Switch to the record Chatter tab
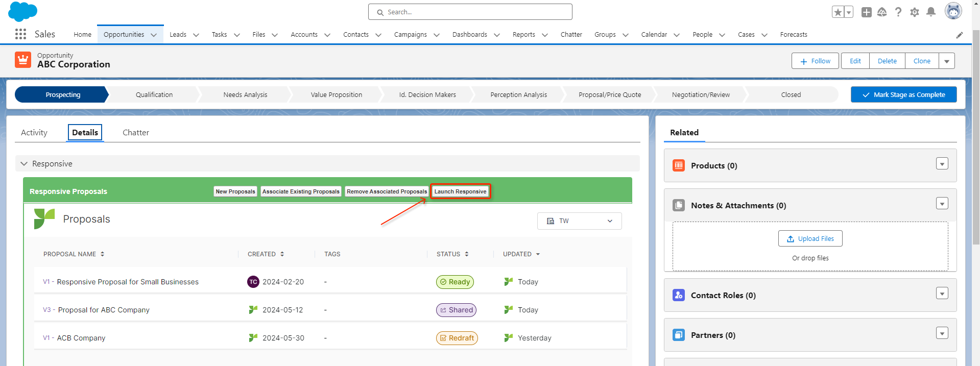The width and height of the screenshot is (980, 366). tap(136, 132)
